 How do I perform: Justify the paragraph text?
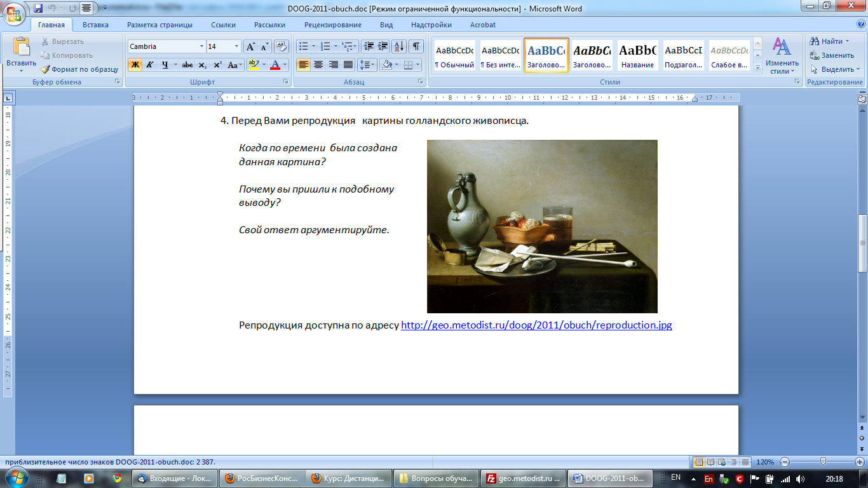click(x=348, y=65)
